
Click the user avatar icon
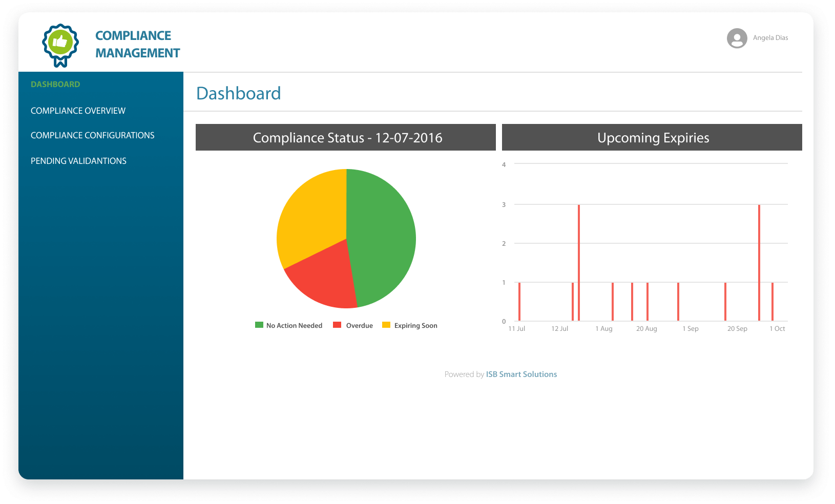pyautogui.click(x=737, y=38)
